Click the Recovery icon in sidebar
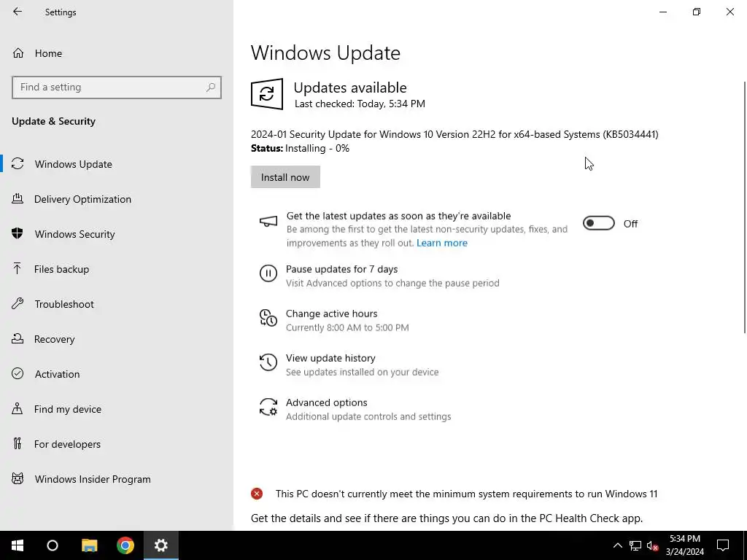The image size is (747, 560). pyautogui.click(x=18, y=338)
